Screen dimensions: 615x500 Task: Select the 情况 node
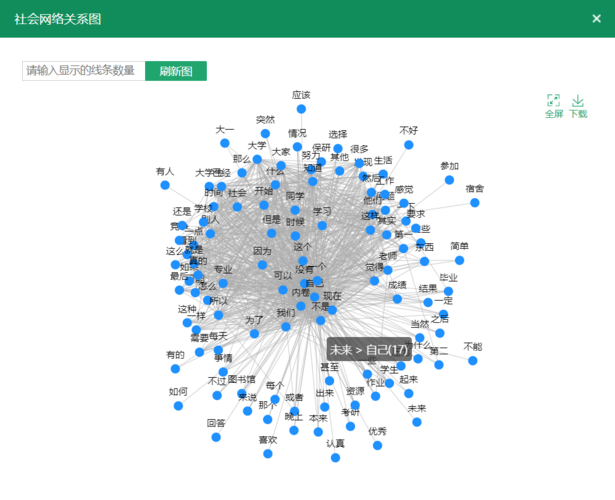(x=297, y=147)
